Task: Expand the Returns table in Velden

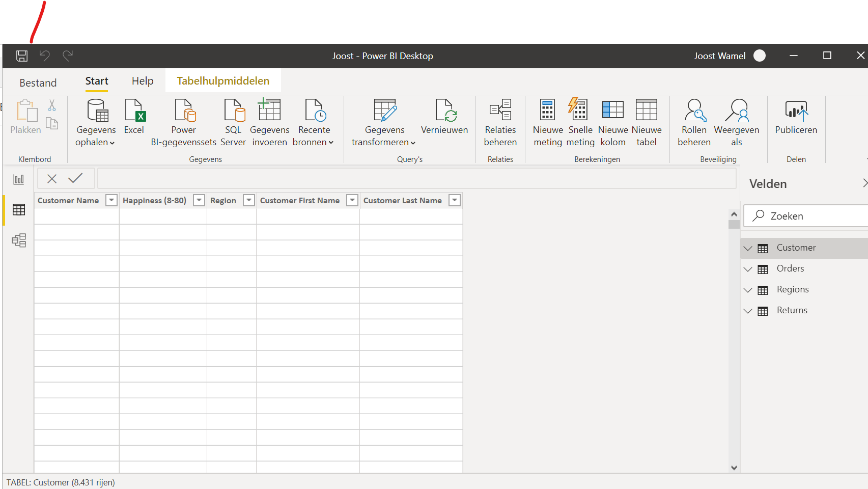Action: (748, 311)
